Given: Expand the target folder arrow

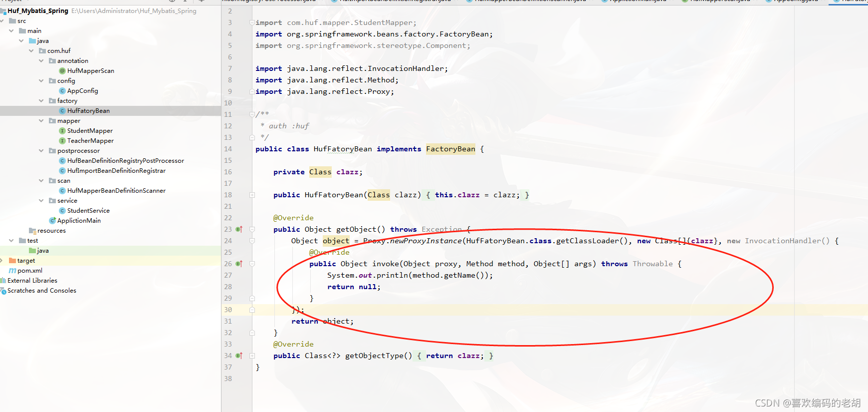Looking at the screenshot, I should pos(2,261).
